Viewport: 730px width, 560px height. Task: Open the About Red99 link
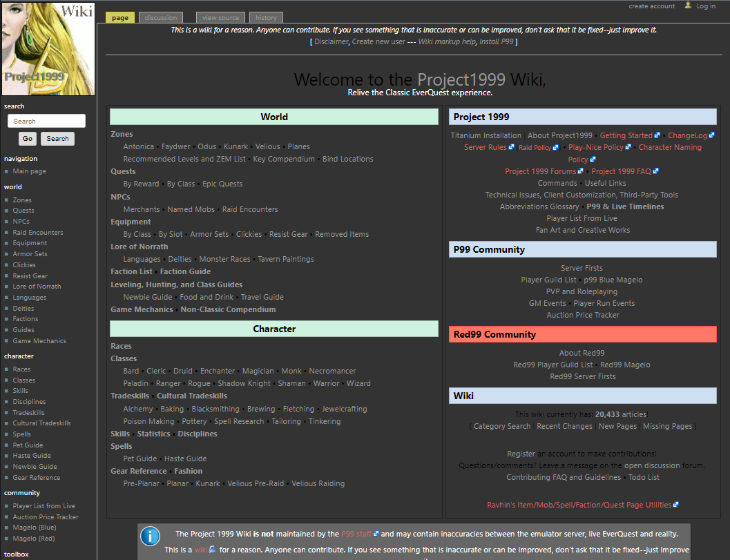pyautogui.click(x=582, y=353)
